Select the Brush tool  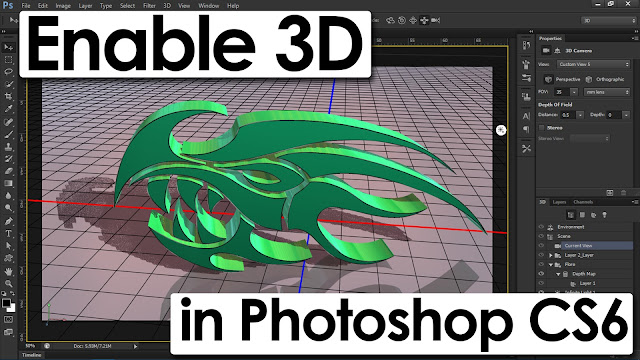coord(8,134)
